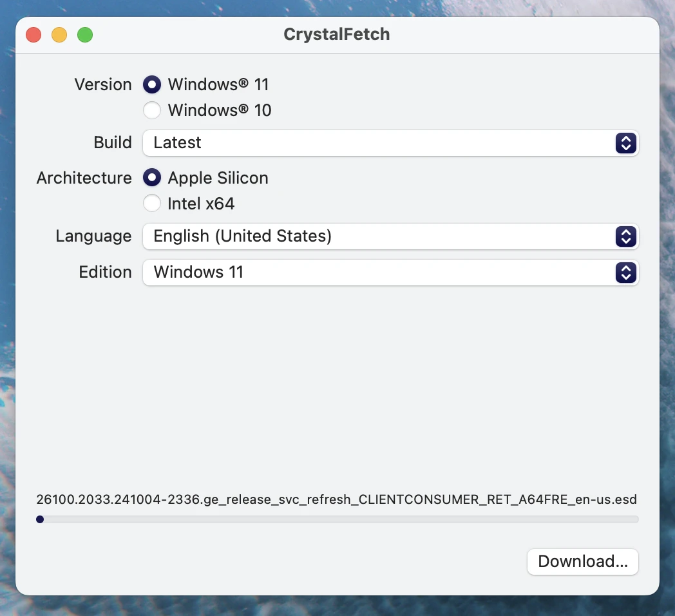This screenshot has width=675, height=616.
Task: Open the Language dropdown
Action: (390, 236)
